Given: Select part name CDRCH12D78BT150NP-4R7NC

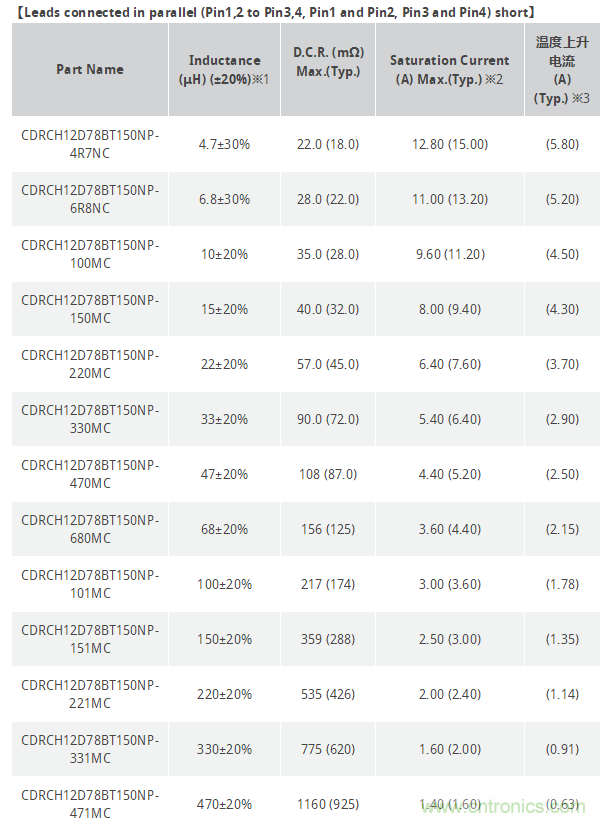Looking at the screenshot, I should [x=90, y=144].
